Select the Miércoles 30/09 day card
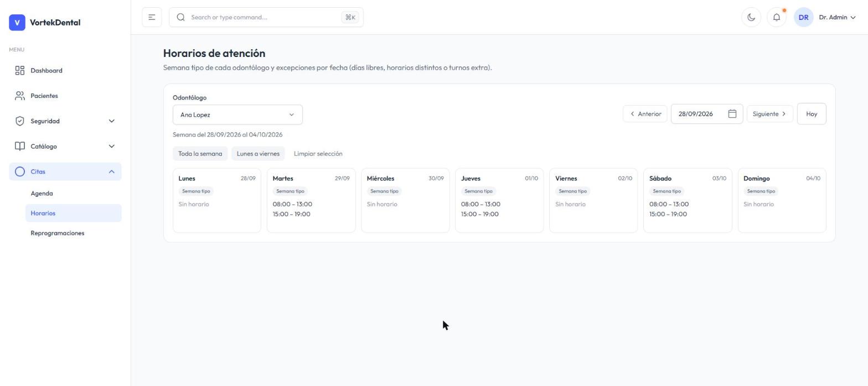The image size is (868, 386). [x=405, y=200]
